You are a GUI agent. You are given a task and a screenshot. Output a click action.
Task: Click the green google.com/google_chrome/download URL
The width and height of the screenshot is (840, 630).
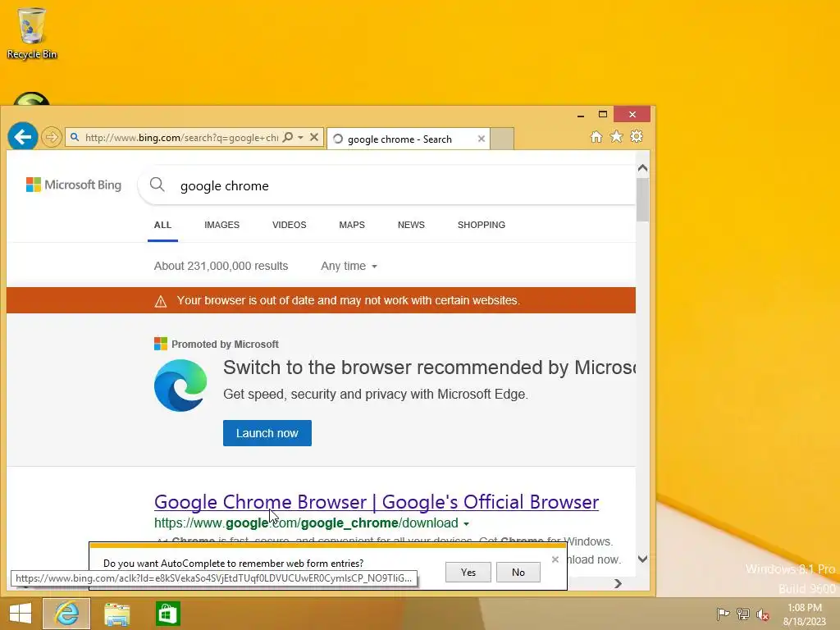click(x=306, y=523)
